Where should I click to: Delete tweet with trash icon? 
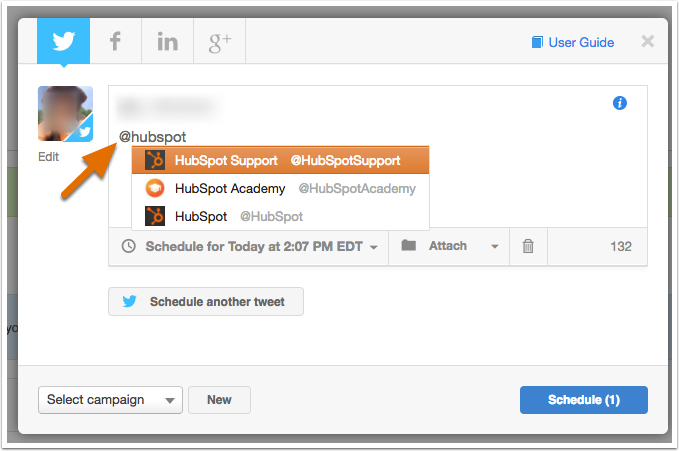click(528, 246)
